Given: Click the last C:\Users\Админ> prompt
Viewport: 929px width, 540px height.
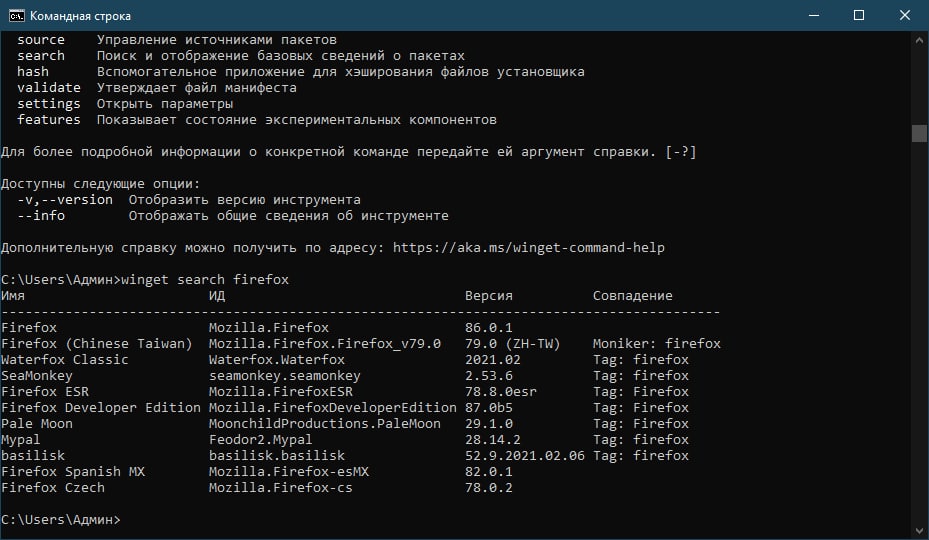Looking at the screenshot, I should coord(60,520).
